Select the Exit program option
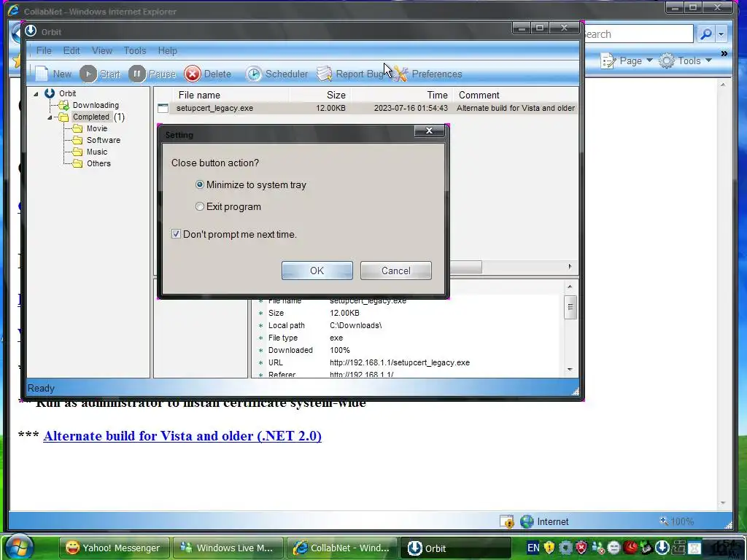 click(228, 206)
